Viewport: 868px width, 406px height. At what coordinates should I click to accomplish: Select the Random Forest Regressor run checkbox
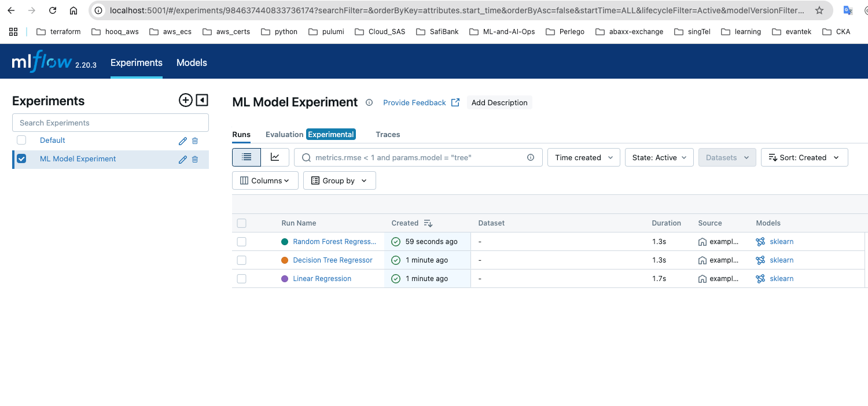[x=242, y=242]
